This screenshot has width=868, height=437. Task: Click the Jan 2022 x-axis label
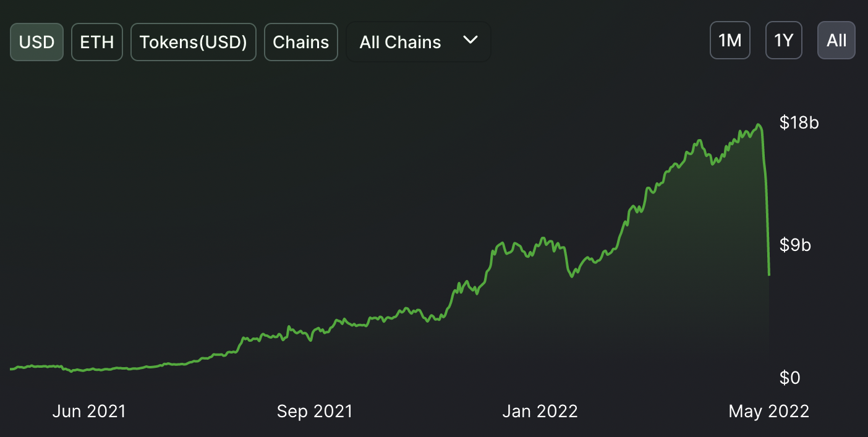point(540,411)
